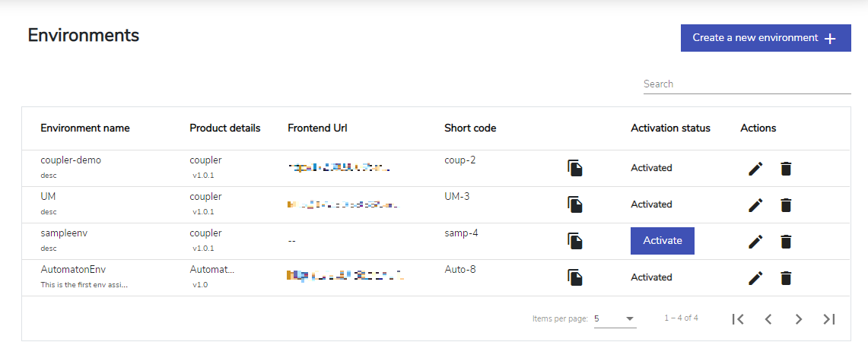Edit the AutomatonEnv environment
Screen dimensions: 868x361
tap(755, 278)
